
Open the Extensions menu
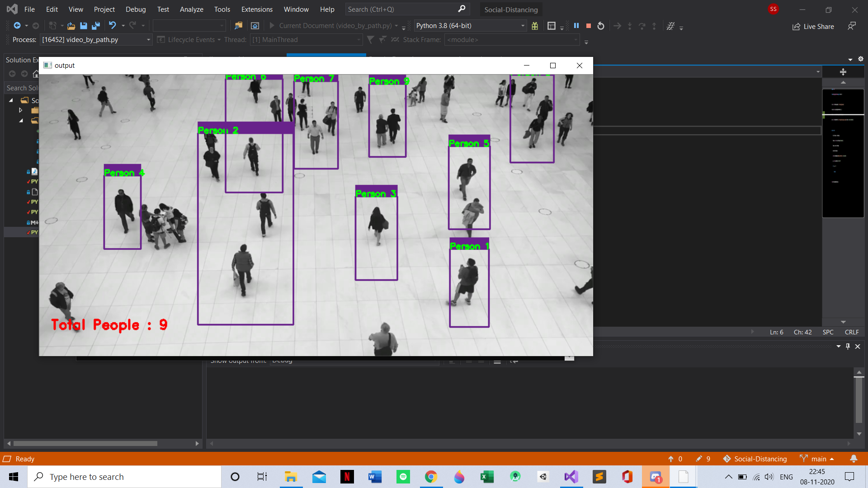tap(257, 9)
